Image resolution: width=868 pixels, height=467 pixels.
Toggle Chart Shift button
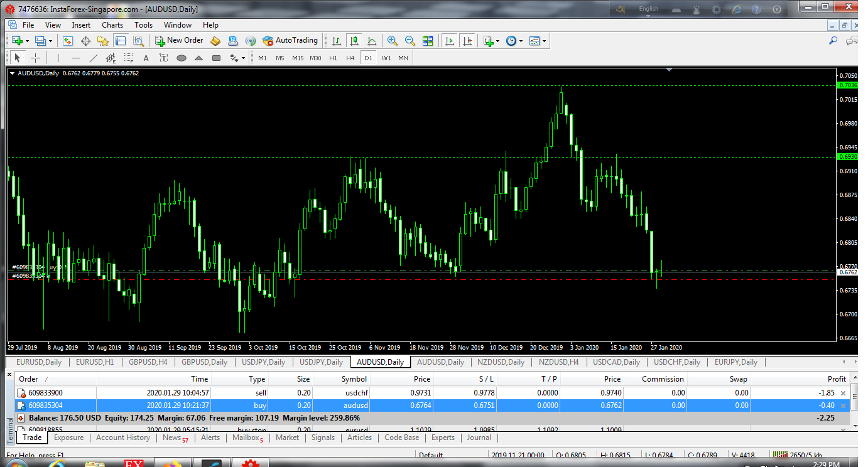click(467, 41)
